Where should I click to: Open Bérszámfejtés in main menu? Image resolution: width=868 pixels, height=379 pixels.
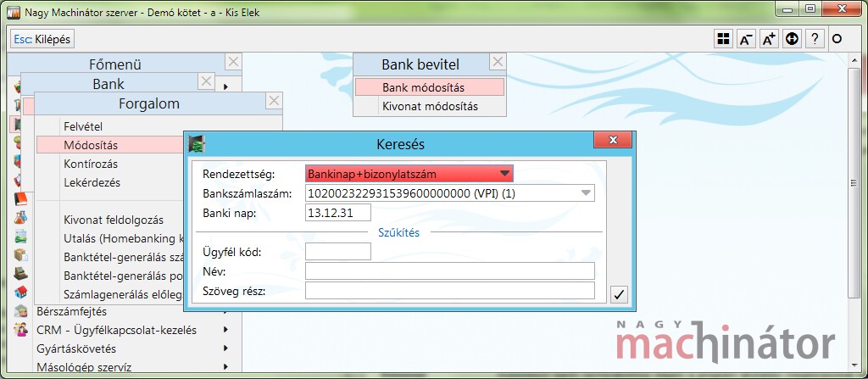[71, 311]
